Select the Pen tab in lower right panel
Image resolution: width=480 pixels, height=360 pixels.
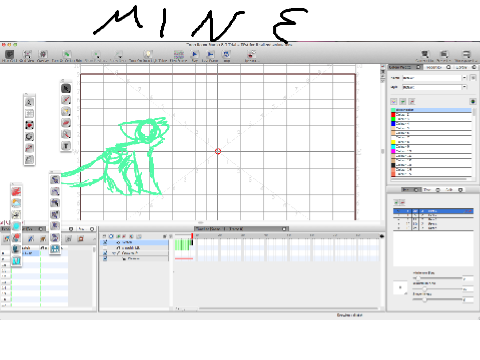(411, 190)
